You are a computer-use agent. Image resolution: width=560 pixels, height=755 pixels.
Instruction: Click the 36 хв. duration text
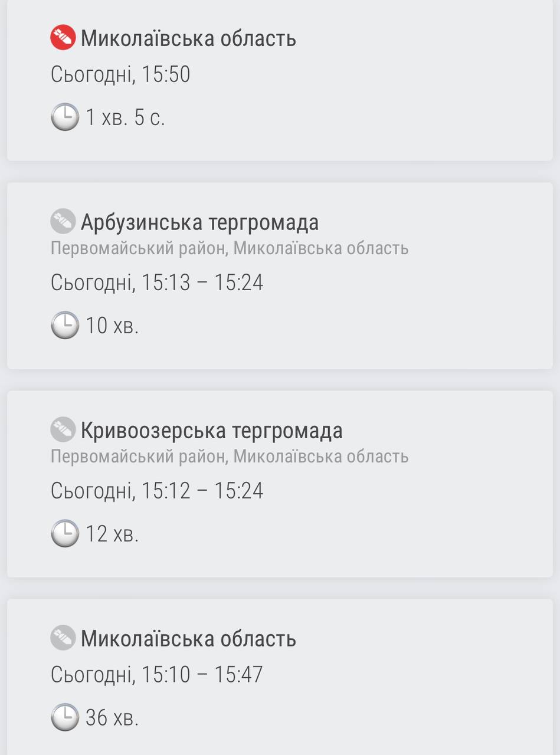pyautogui.click(x=112, y=718)
